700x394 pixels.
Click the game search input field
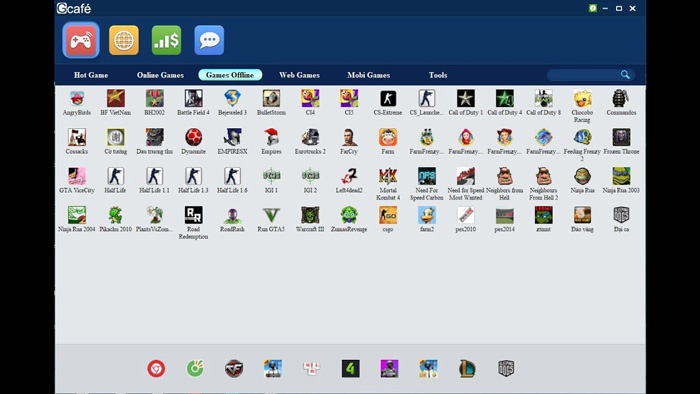click(583, 75)
